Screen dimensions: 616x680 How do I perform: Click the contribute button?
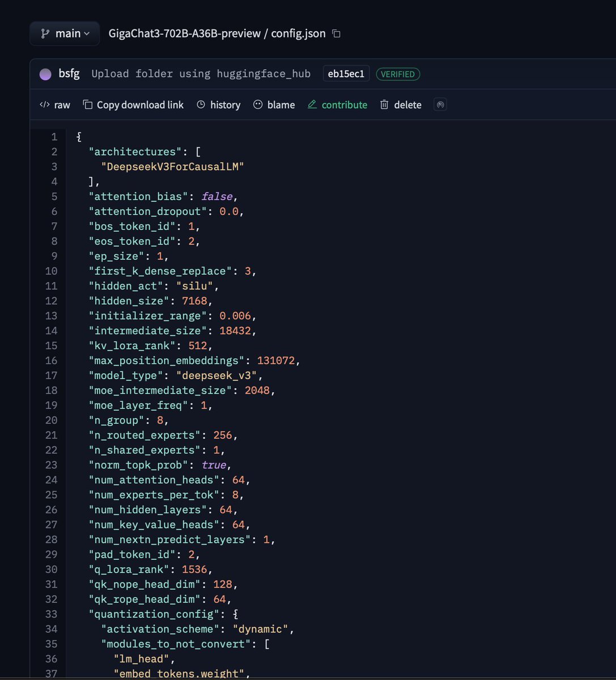point(338,105)
